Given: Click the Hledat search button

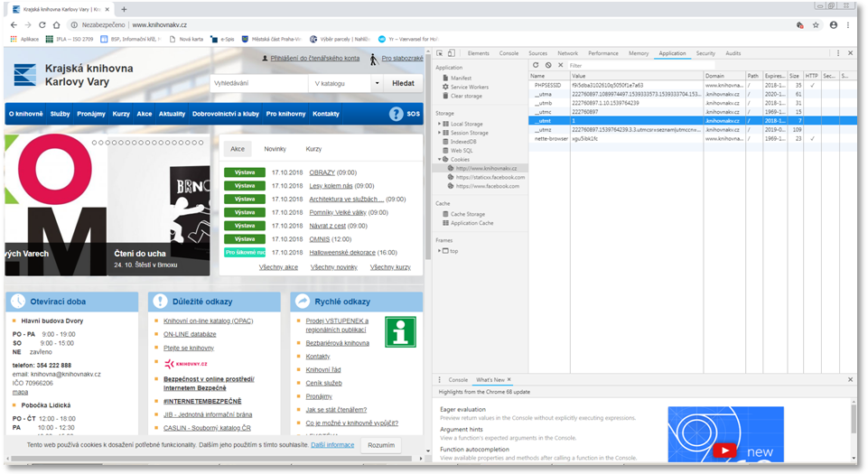Looking at the screenshot, I should [403, 84].
